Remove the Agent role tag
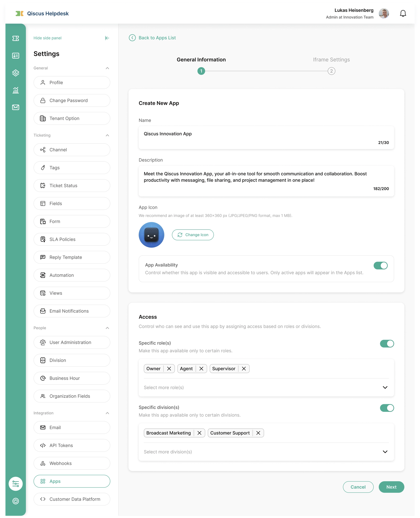The width and height of the screenshot is (420, 518). 201,369
